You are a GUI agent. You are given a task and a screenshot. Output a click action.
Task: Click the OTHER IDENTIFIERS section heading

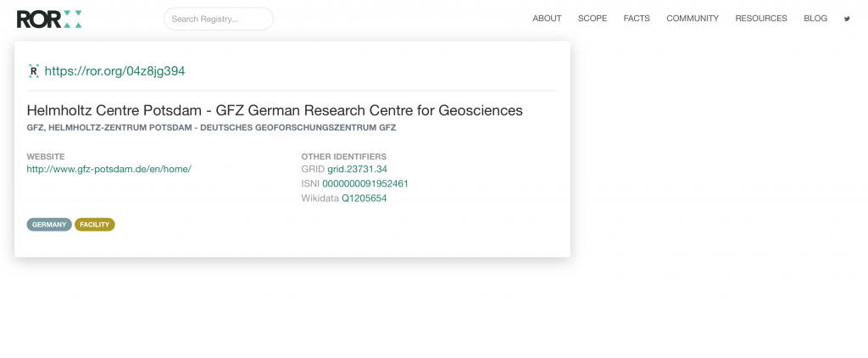tap(343, 156)
